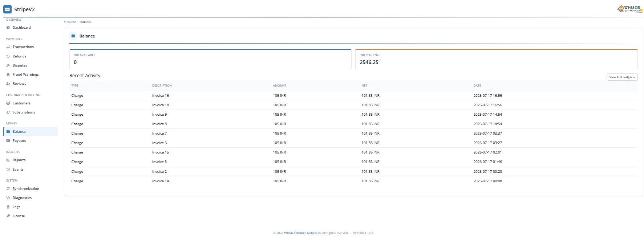Go to Transactions in sidebar
The width and height of the screenshot is (644, 239).
31,47
